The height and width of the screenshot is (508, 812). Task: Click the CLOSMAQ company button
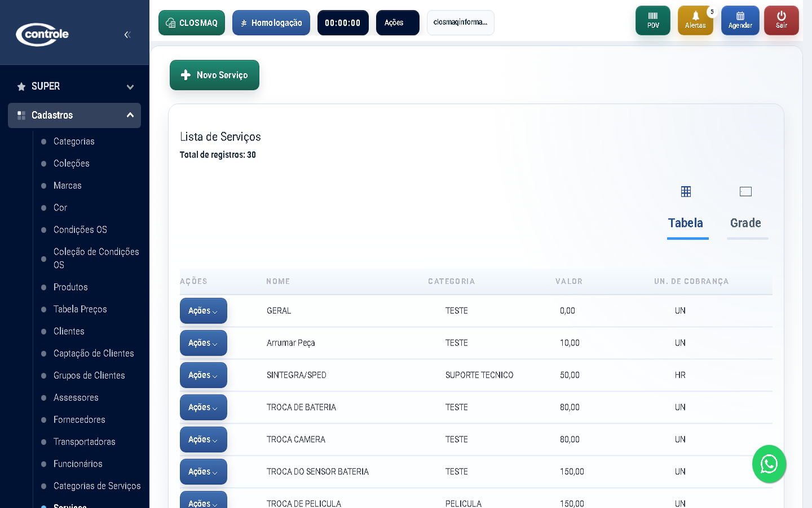[x=192, y=23]
